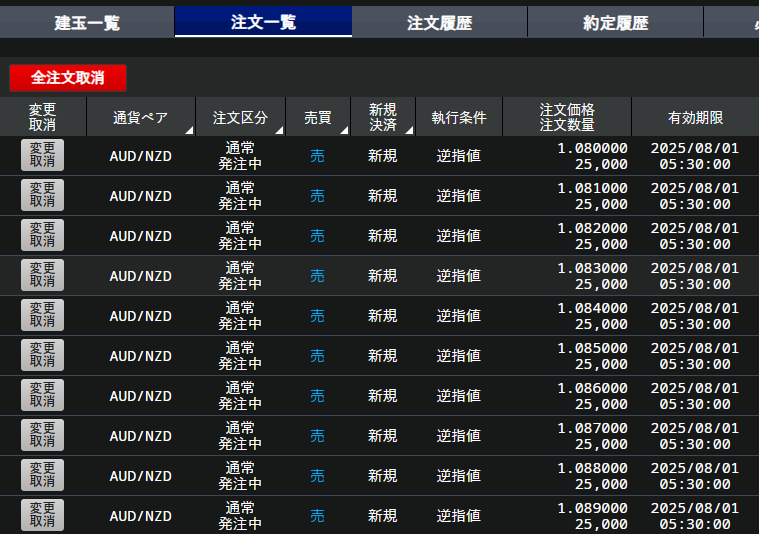
Task: Select the order price 1.080000
Action: tap(592, 148)
